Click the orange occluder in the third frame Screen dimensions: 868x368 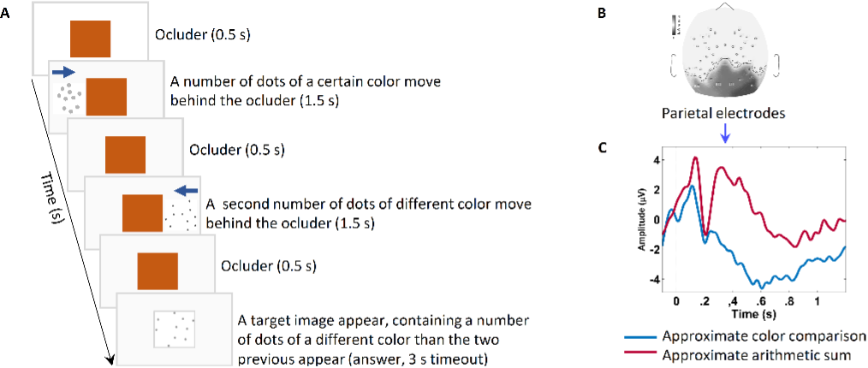(125, 153)
